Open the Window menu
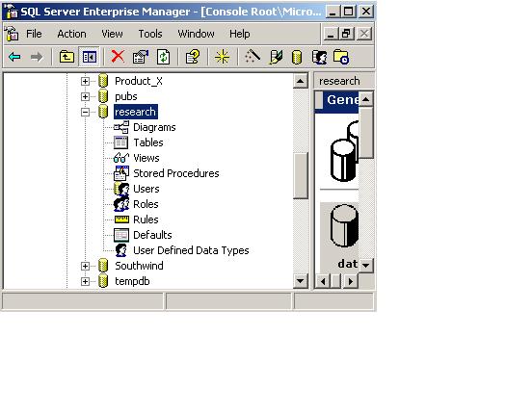This screenshot has width=532, height=413. tap(196, 34)
